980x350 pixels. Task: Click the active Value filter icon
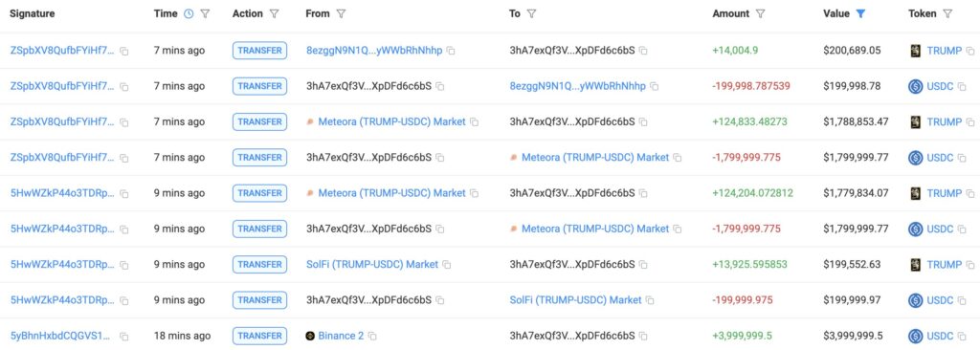pyautogui.click(x=860, y=13)
